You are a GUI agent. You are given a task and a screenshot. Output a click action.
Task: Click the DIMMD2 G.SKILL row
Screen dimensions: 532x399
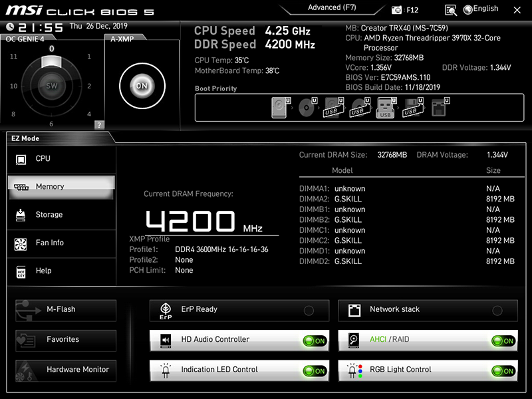click(x=407, y=261)
